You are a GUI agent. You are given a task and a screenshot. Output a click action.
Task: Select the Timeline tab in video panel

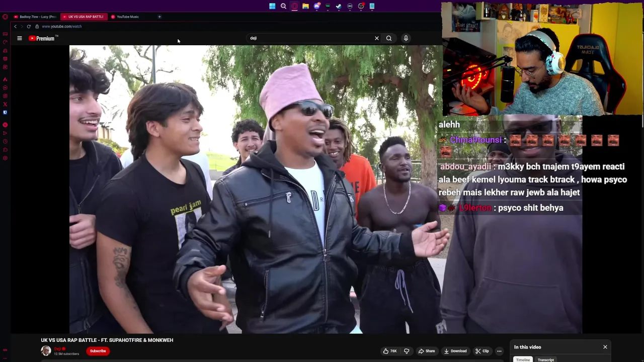(x=523, y=359)
